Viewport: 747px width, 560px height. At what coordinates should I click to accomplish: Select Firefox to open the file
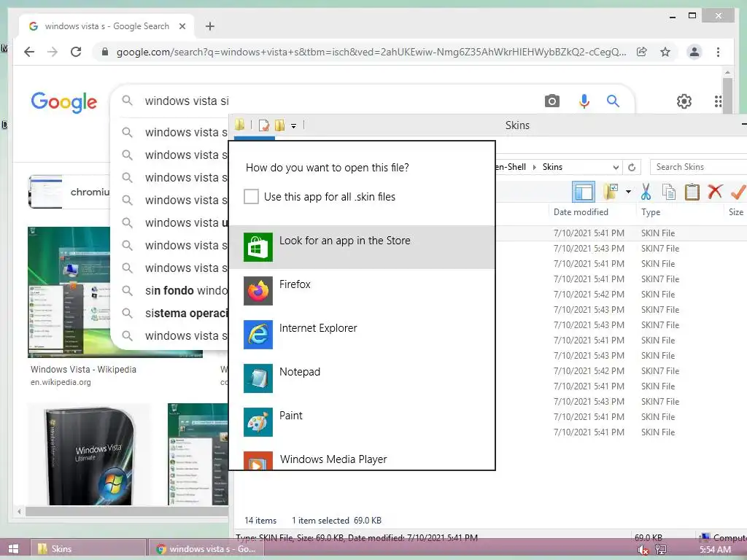click(x=362, y=290)
